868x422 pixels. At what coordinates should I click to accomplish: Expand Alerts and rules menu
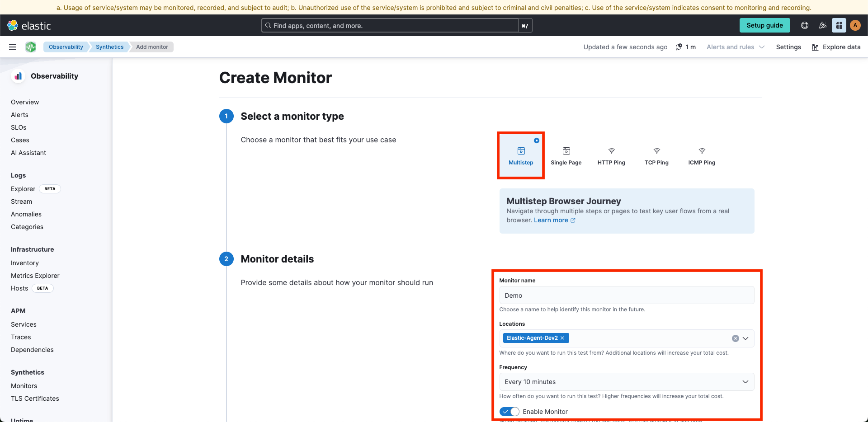(x=735, y=47)
